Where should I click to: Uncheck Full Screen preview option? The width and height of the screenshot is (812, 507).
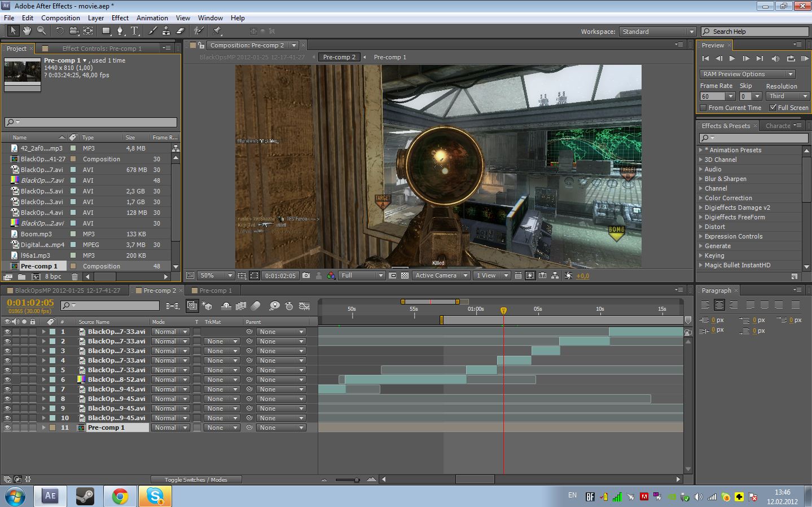pos(773,108)
